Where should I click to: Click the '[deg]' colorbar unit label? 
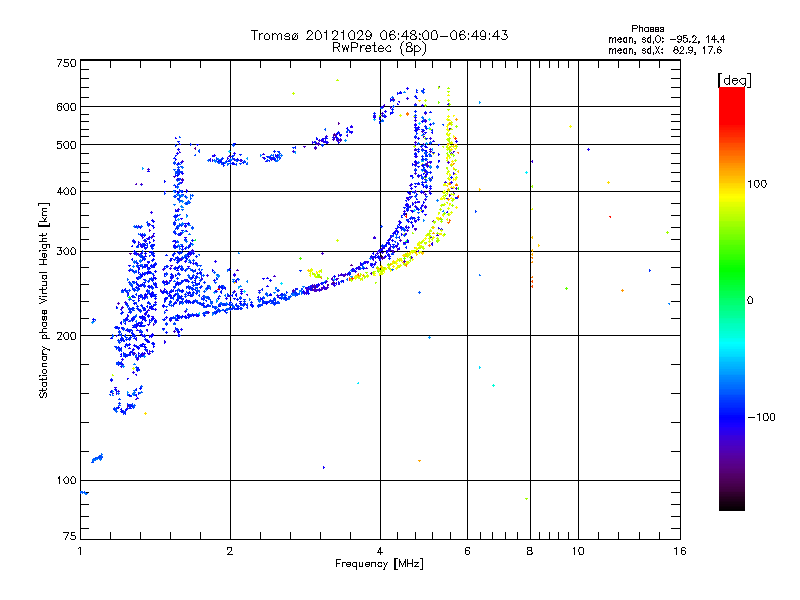[x=734, y=80]
